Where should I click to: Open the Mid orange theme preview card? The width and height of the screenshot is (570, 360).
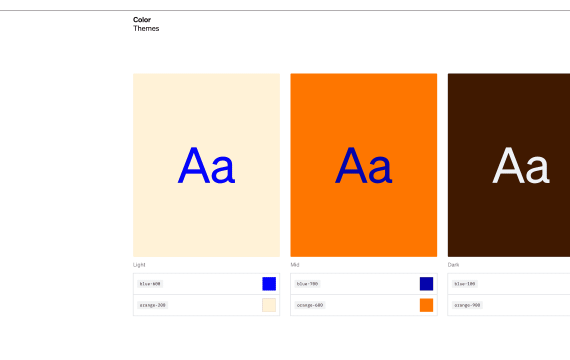(x=364, y=165)
